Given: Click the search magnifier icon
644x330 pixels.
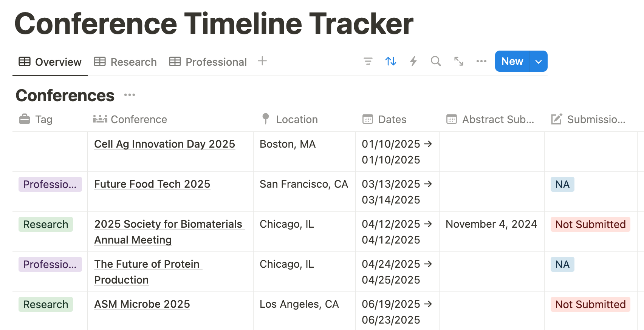Looking at the screenshot, I should [x=436, y=61].
